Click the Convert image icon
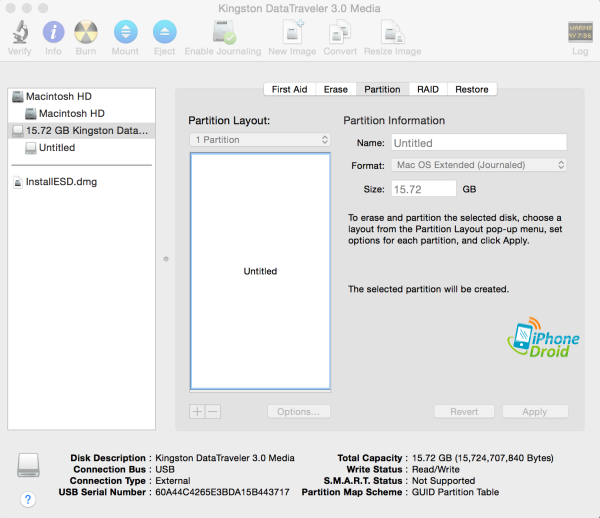Screen dimensions: 600x518 340,32
